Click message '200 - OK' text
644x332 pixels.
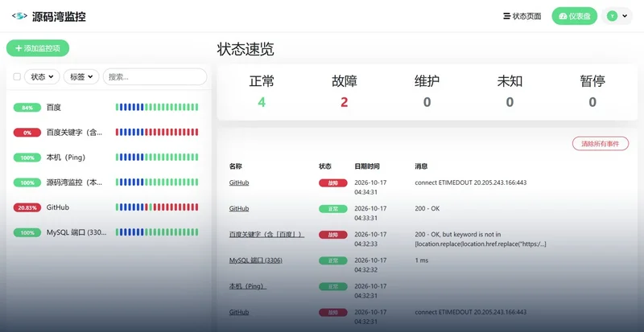427,208
